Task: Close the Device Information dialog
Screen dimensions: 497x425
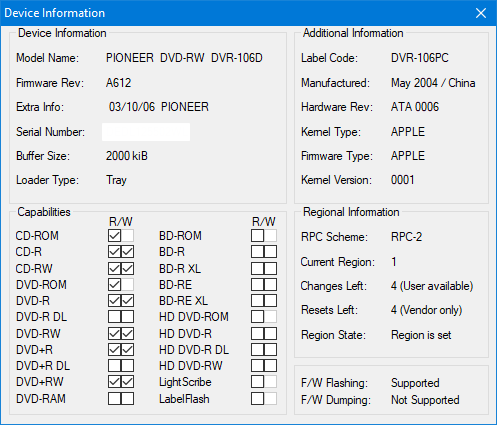Action: click(481, 13)
